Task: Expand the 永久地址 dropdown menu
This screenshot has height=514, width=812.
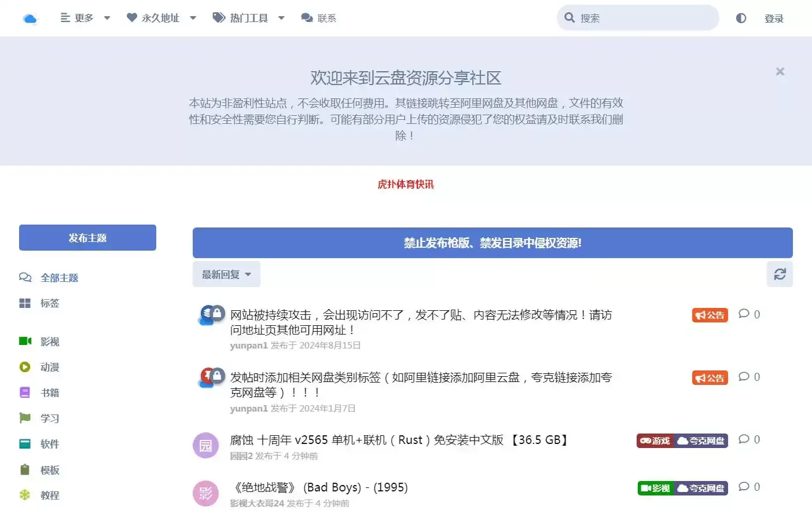Action: point(161,18)
